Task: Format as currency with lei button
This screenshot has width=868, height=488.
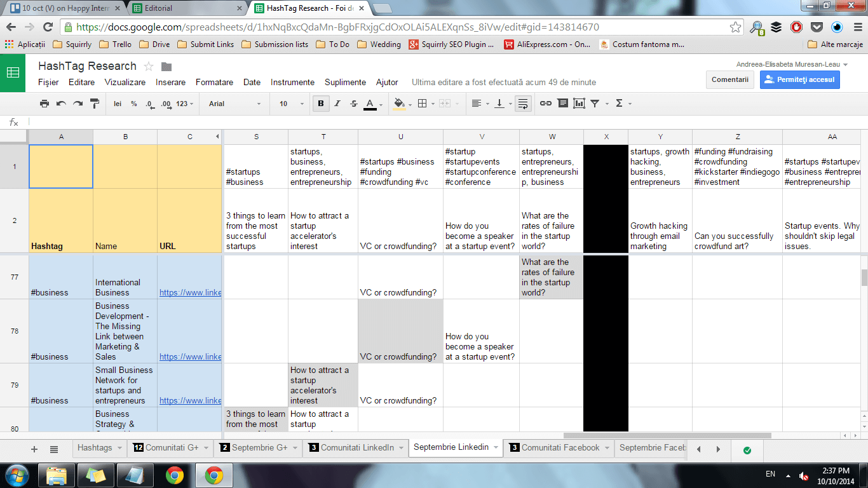Action: click(118, 104)
